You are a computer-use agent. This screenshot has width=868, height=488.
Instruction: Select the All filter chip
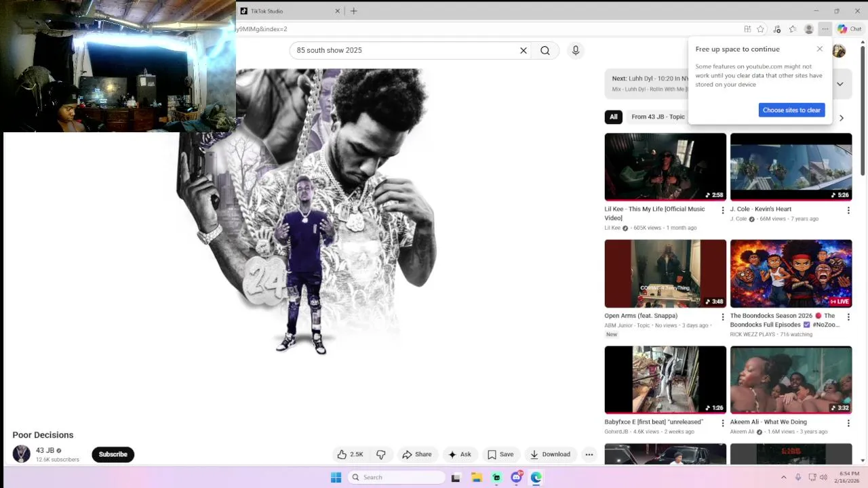click(613, 117)
